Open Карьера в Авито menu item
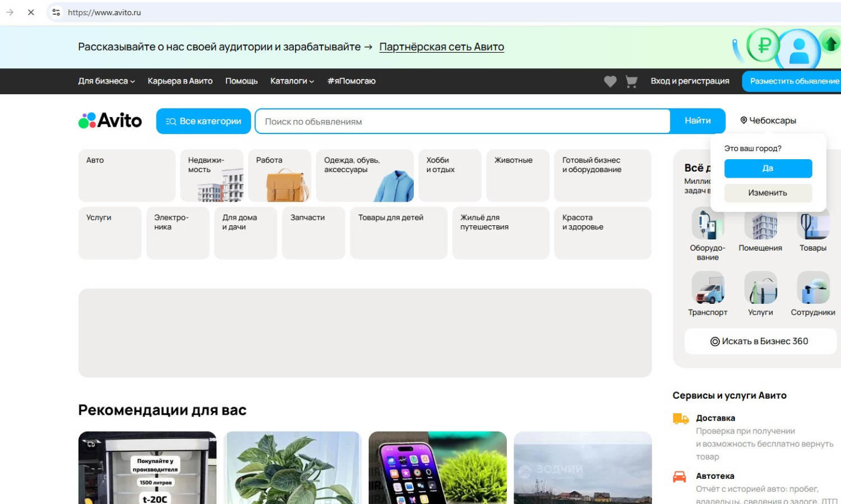The height and width of the screenshot is (504, 841). 180,81
